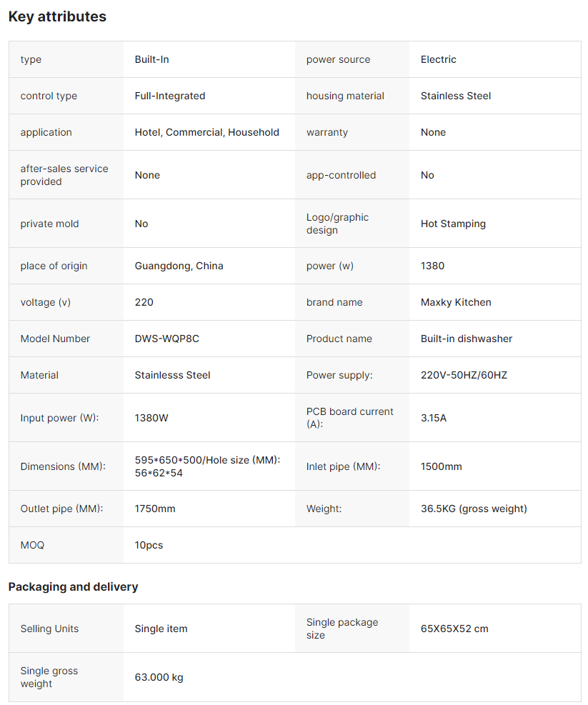The width and height of the screenshot is (588, 705).
Task: Click the Hot Stamping value
Action: pyautogui.click(x=453, y=224)
